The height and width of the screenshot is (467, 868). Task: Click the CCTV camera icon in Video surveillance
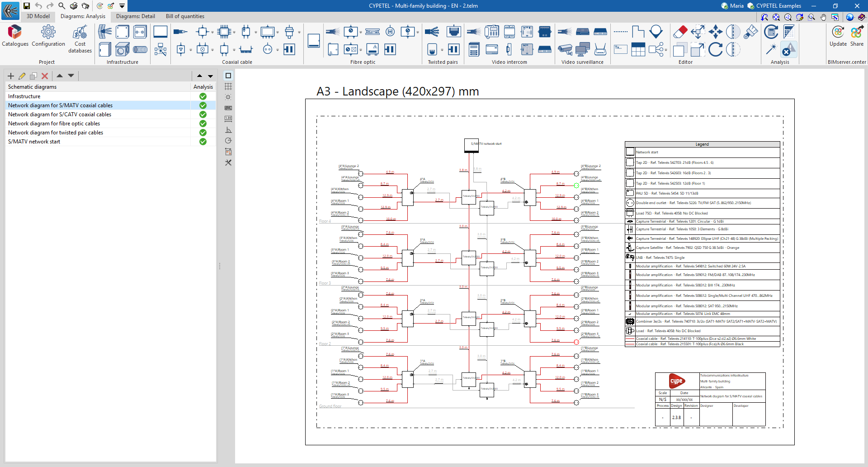[x=565, y=49]
